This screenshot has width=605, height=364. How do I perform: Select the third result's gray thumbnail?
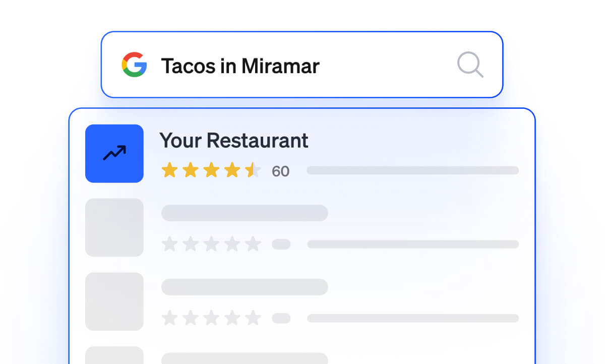pos(114,301)
